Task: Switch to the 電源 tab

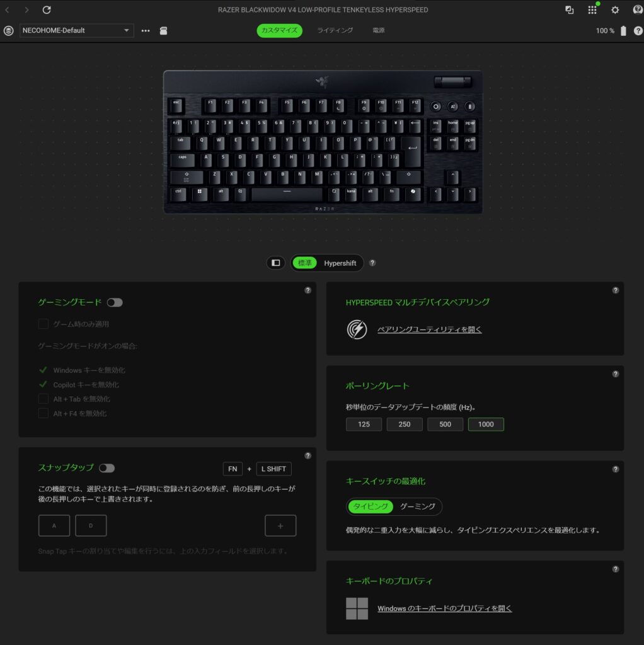Action: point(379,30)
